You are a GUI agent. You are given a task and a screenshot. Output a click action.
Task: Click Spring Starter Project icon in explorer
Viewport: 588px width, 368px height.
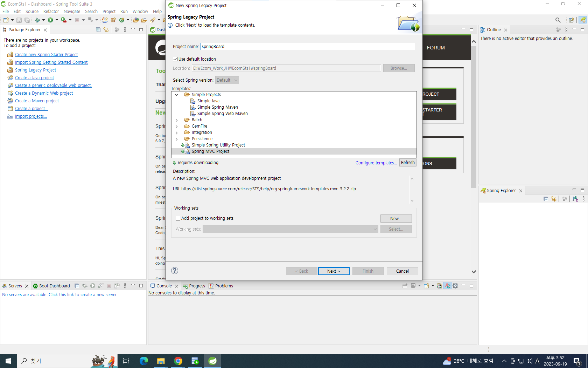(10, 54)
